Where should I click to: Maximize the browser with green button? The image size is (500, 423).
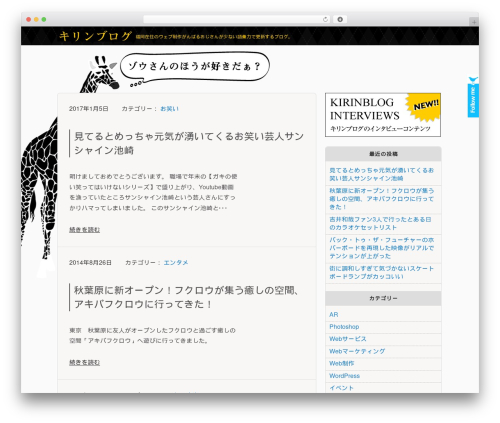click(44, 19)
